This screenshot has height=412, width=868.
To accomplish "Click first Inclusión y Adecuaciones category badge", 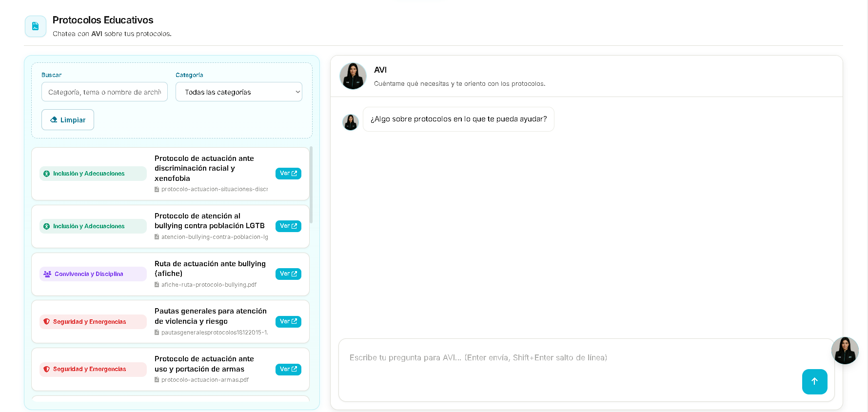I will [93, 174].
